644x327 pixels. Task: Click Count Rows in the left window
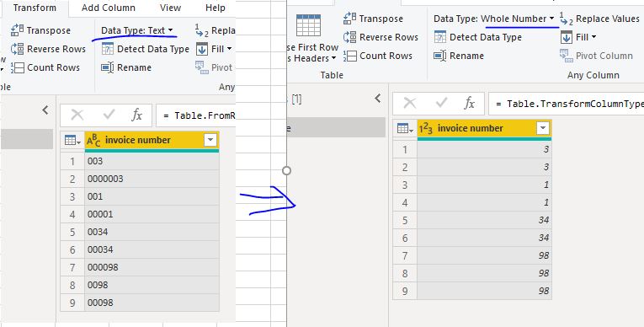45,67
